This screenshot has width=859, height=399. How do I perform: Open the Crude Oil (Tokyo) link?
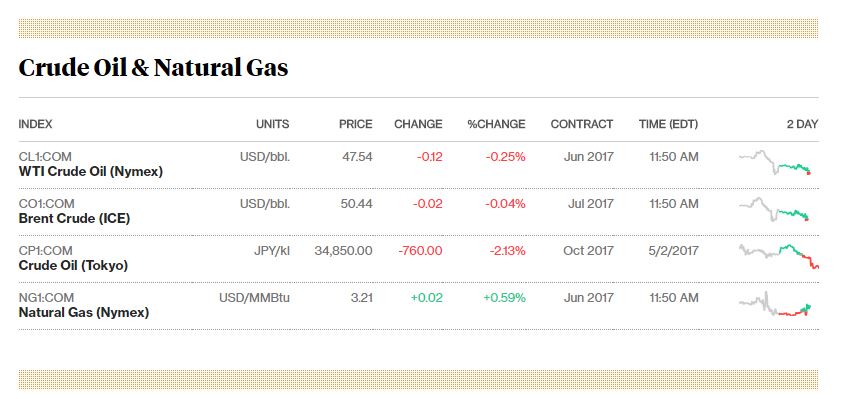73,266
